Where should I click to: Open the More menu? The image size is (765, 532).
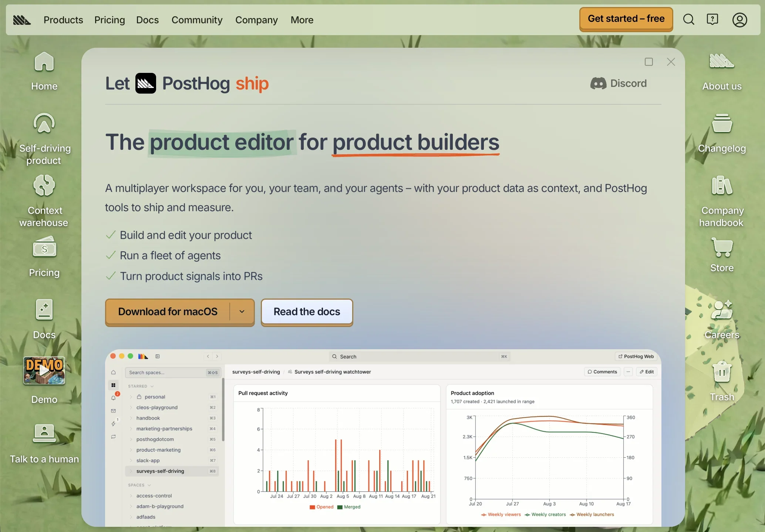coord(302,20)
